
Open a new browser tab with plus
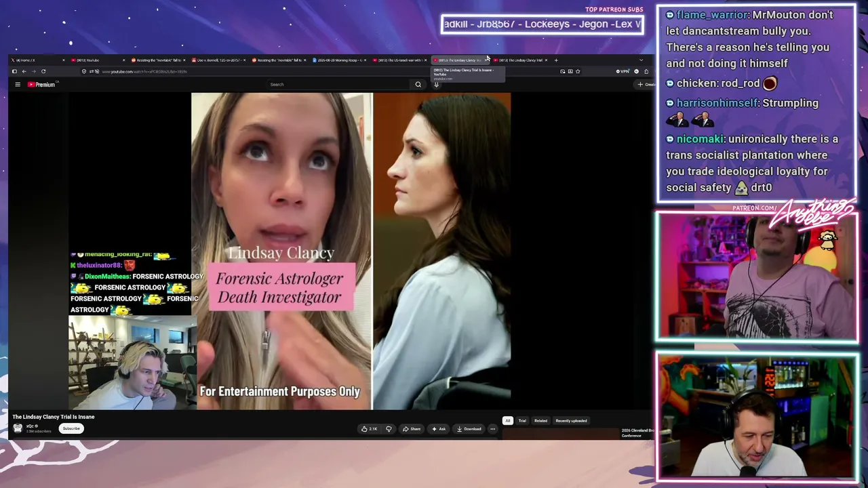click(556, 60)
